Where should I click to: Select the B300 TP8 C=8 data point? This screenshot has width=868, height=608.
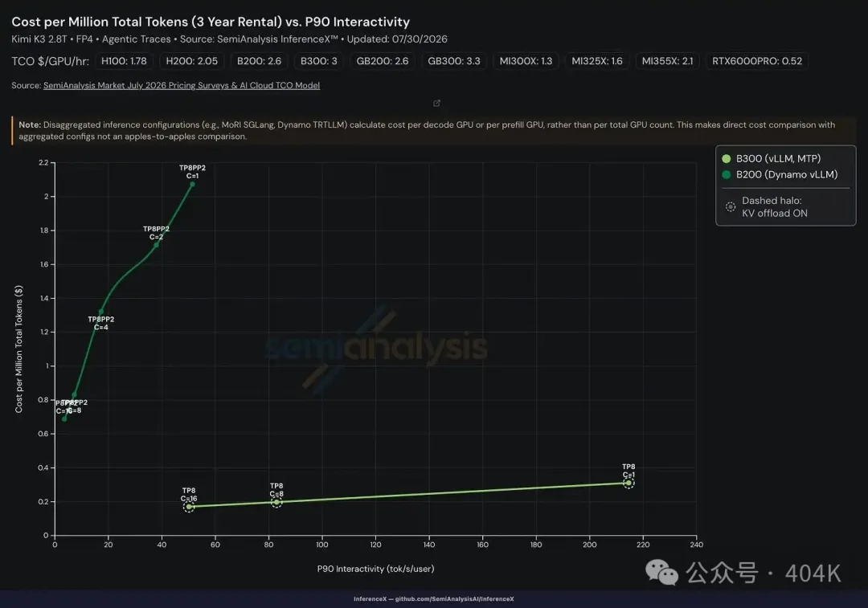276,502
